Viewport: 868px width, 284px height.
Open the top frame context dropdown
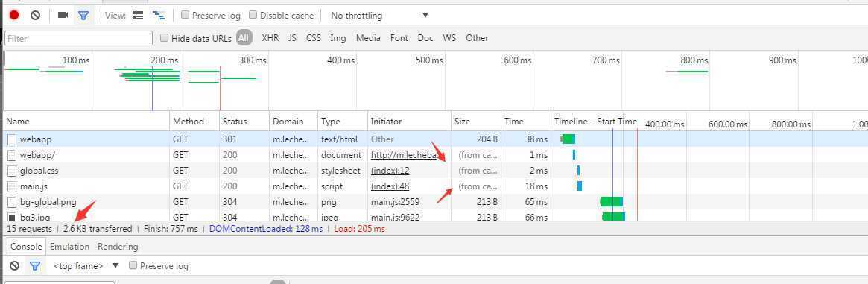point(86,265)
